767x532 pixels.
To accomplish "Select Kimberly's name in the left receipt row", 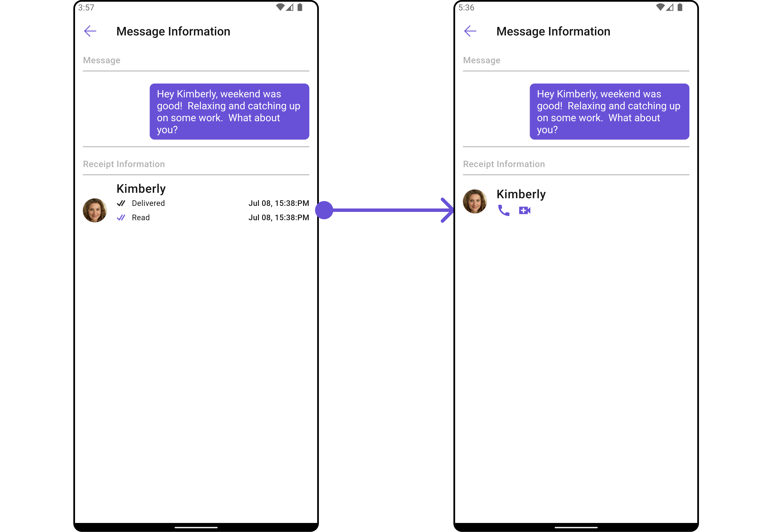I will coord(141,189).
